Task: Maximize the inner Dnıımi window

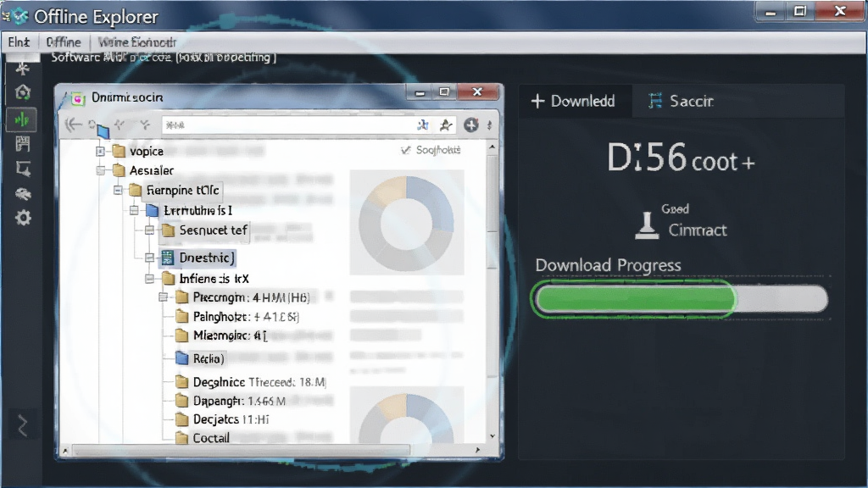Action: pyautogui.click(x=444, y=91)
